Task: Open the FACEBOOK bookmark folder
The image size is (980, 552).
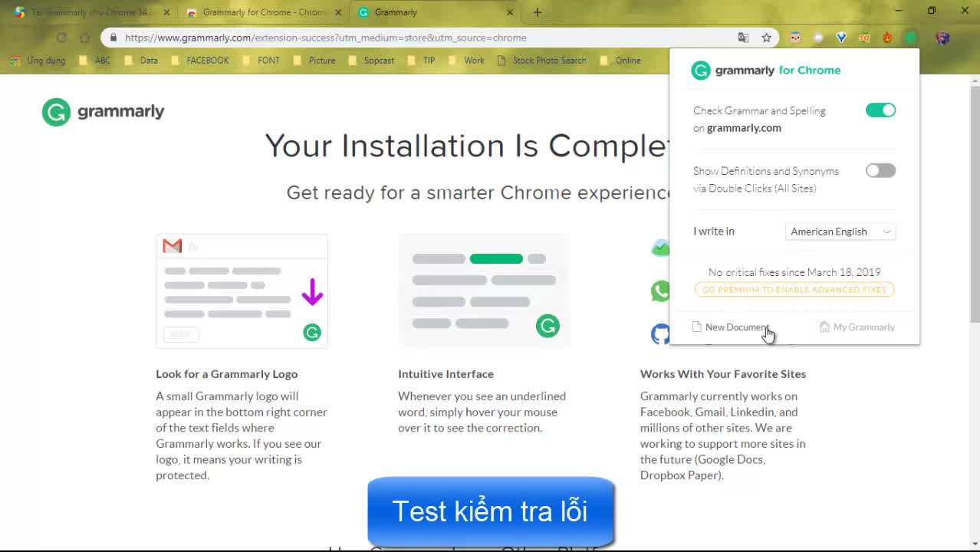Action: 199,61
